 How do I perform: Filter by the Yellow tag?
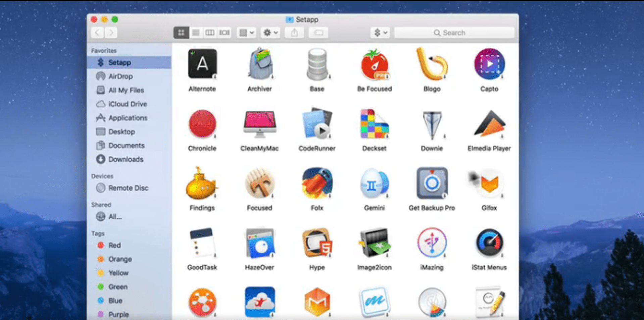tap(129, 273)
